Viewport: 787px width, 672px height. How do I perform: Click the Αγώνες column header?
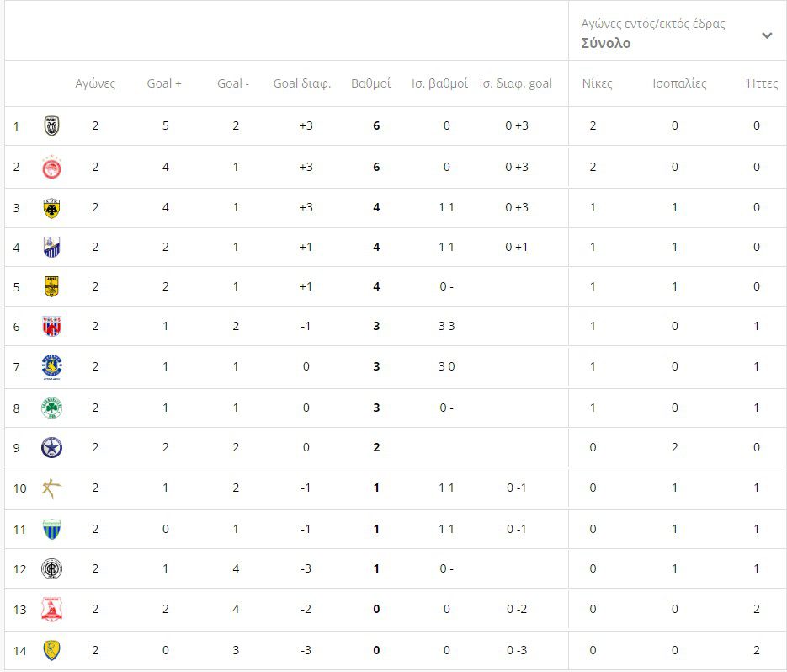click(x=95, y=83)
